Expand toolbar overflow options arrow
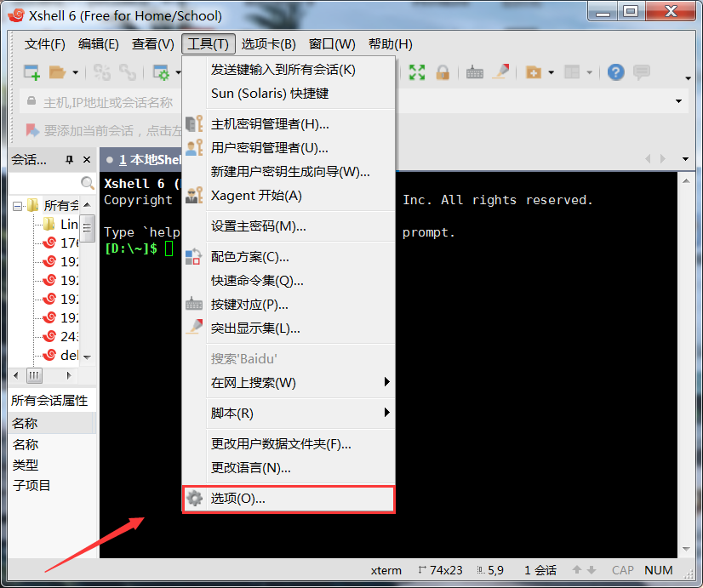Viewport: 703px width, 588px height. click(689, 78)
